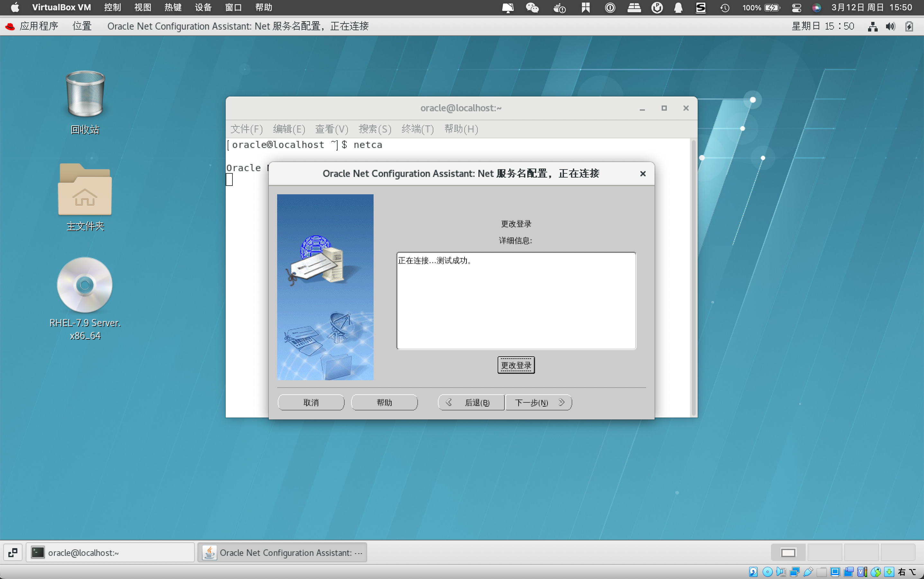Open the VirtualBox 设备 menu
924x579 pixels.
(x=203, y=7)
